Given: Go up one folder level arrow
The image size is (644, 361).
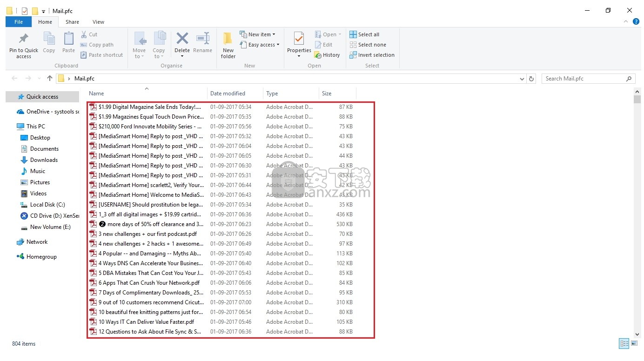Looking at the screenshot, I should [x=50, y=79].
